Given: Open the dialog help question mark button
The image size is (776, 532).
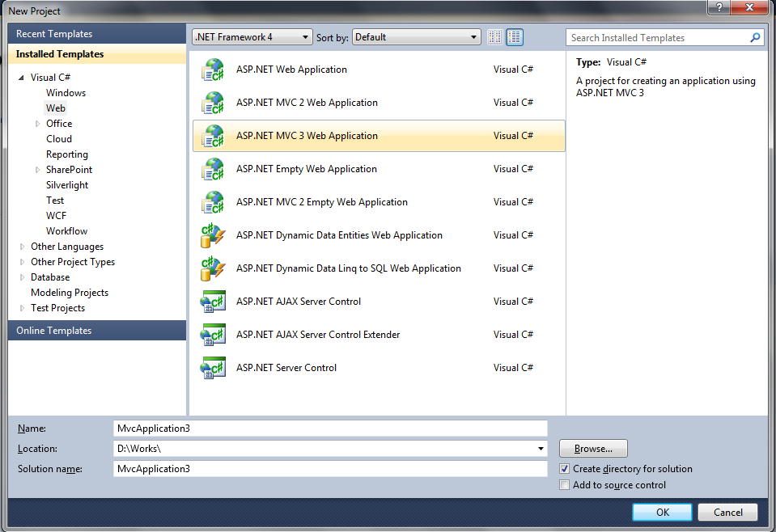Looking at the screenshot, I should 719,7.
